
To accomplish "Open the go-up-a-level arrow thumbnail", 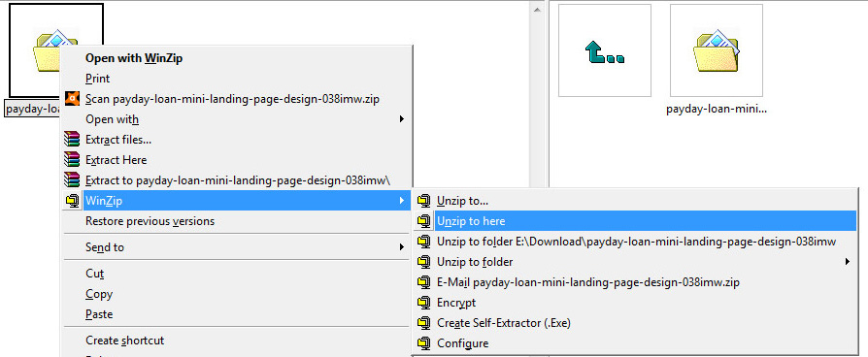I will (605, 50).
